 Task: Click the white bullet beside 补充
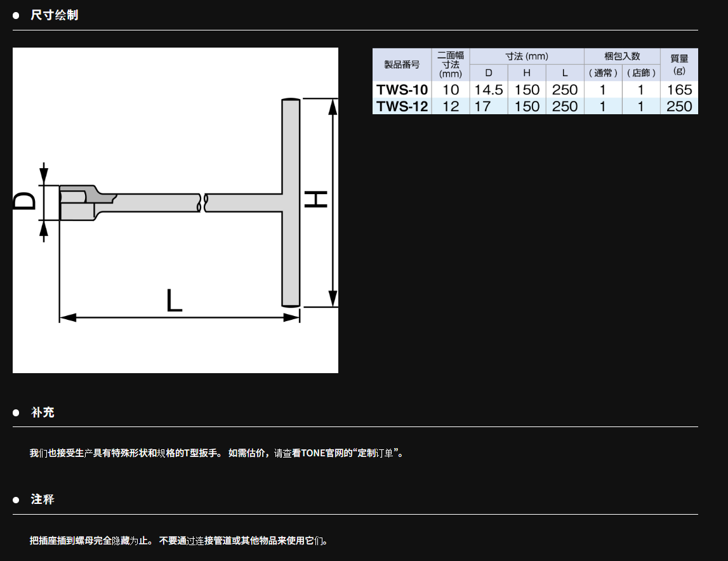[x=17, y=413]
